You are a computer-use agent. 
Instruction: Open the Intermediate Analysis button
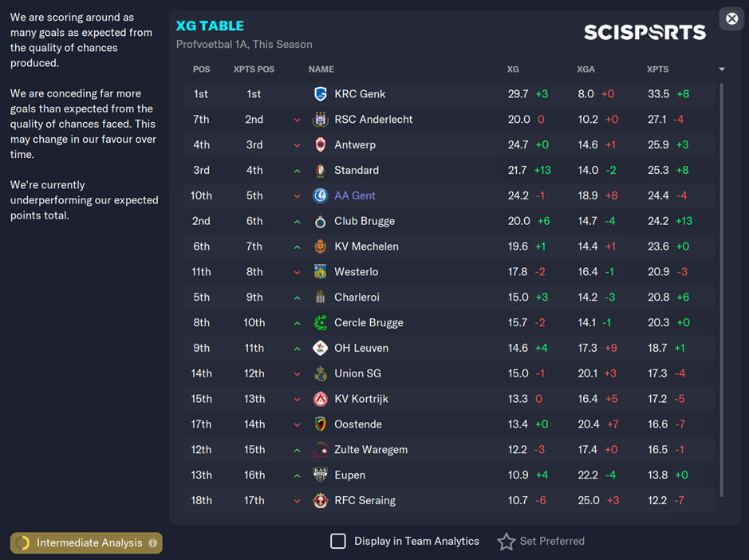click(x=86, y=542)
